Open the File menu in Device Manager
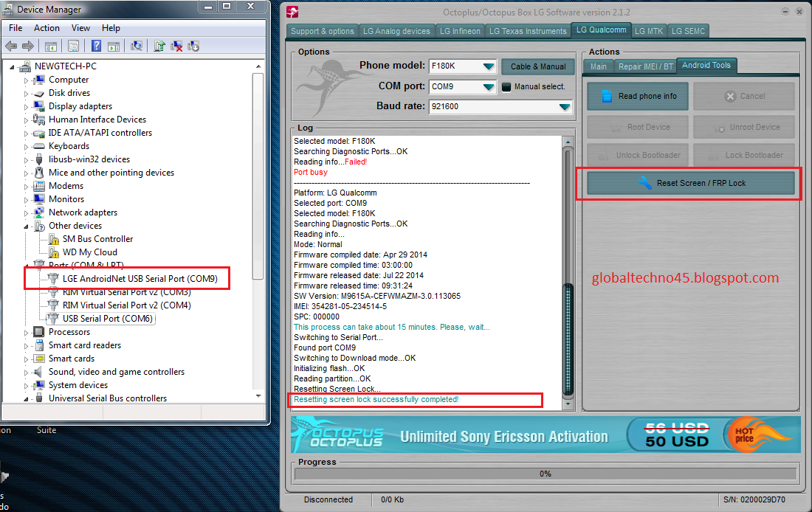Screen dimensions: 812x512 click(x=16, y=28)
